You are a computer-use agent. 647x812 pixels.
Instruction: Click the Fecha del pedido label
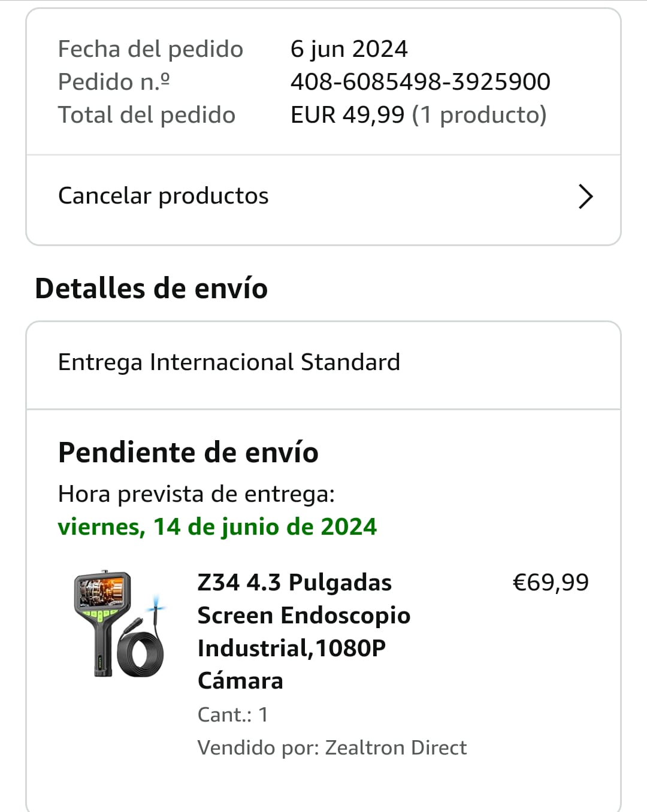click(x=150, y=49)
